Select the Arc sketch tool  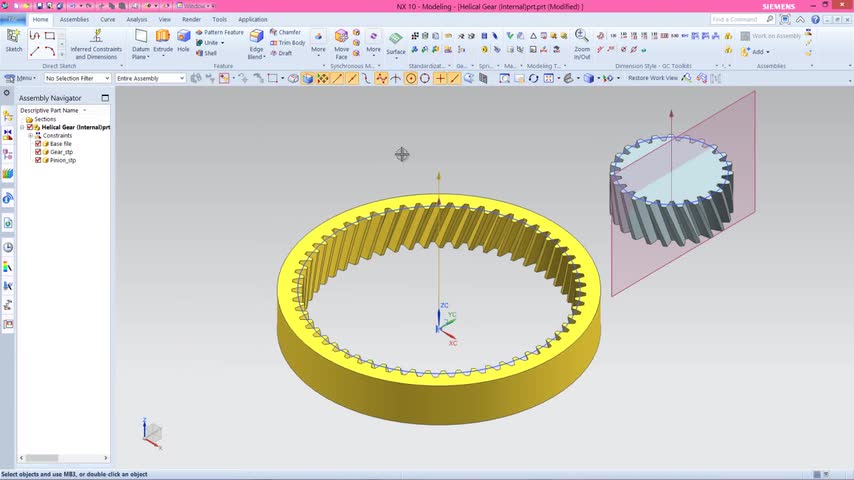click(x=50, y=51)
